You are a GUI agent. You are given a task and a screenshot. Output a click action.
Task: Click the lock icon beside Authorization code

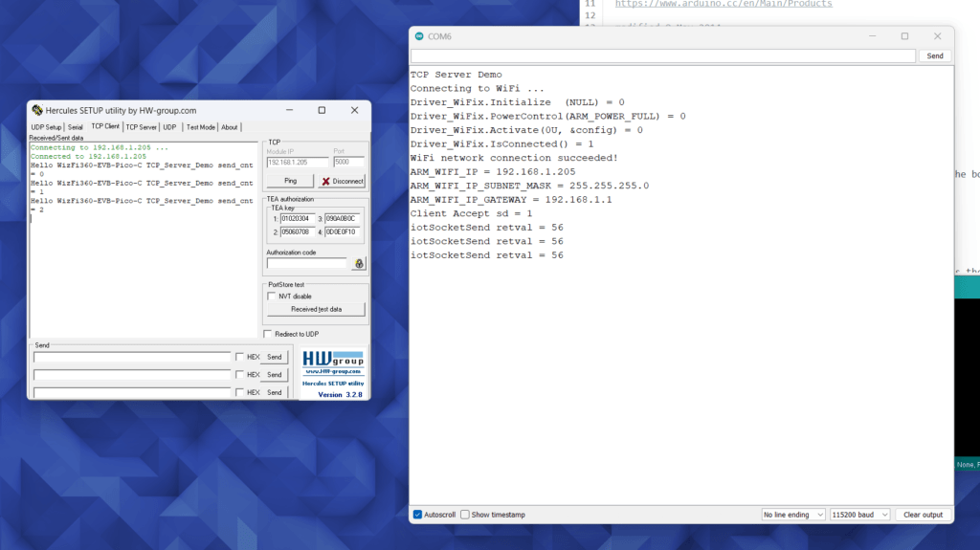click(359, 264)
